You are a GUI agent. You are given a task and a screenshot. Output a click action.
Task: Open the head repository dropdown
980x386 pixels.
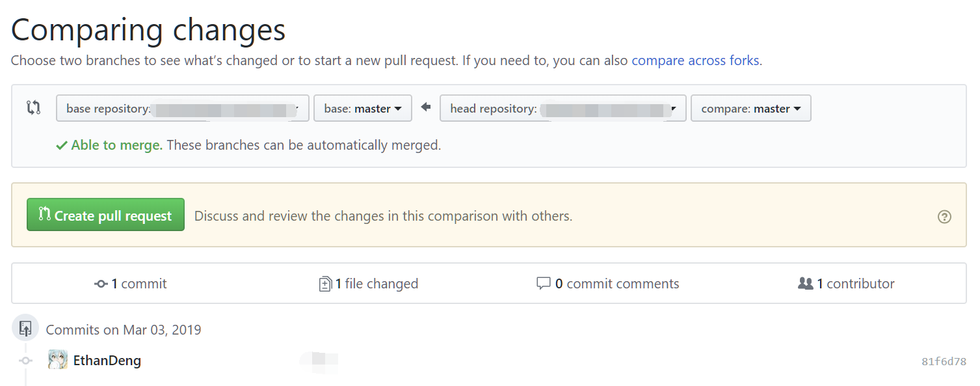click(563, 109)
